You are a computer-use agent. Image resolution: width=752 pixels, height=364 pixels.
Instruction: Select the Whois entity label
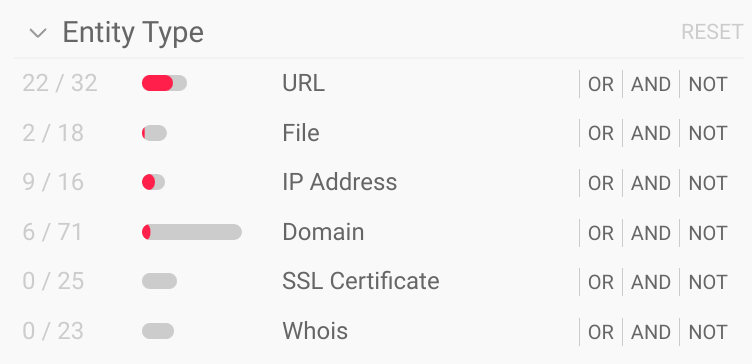315,331
